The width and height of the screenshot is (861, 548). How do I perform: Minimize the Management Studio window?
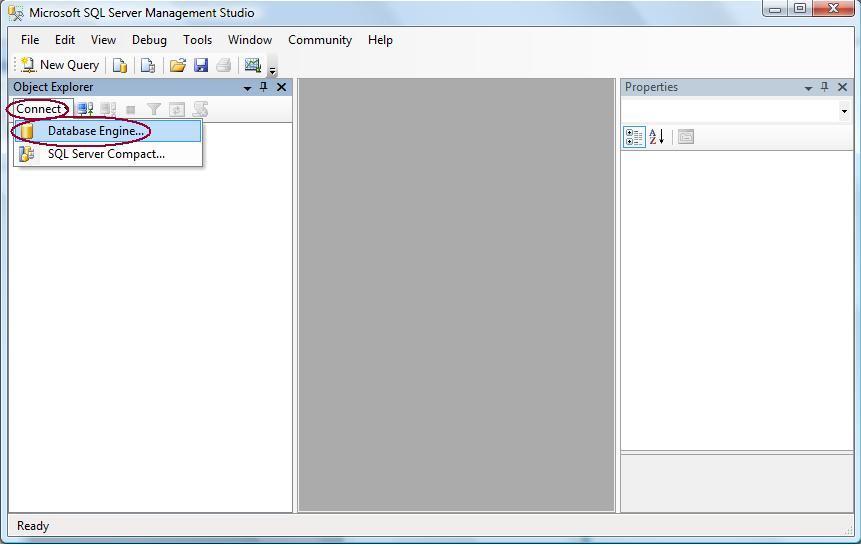pos(775,9)
